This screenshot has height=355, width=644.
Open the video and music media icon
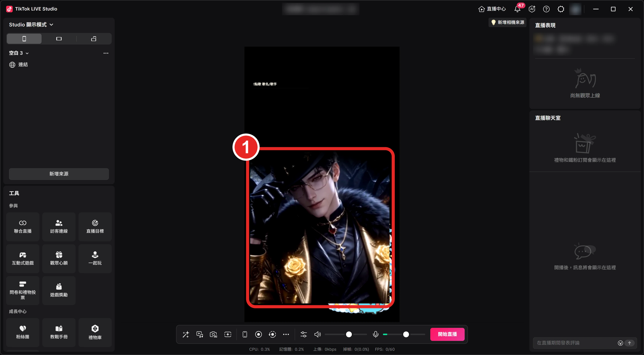[x=200, y=335]
